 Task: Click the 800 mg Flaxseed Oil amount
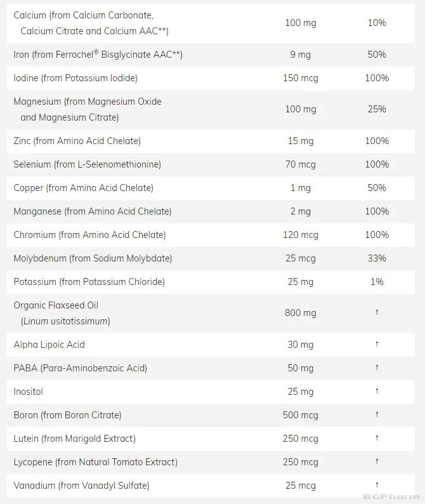click(x=300, y=313)
